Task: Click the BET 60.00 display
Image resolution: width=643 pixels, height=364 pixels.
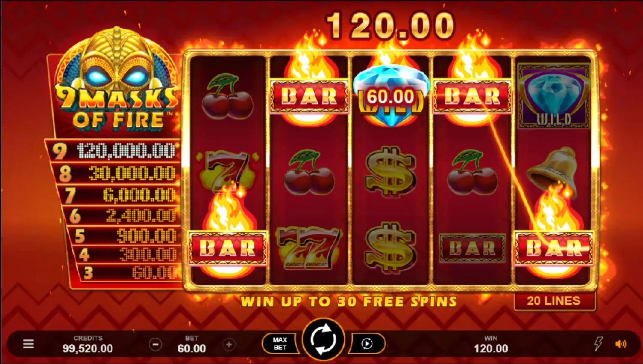Action: (192, 344)
